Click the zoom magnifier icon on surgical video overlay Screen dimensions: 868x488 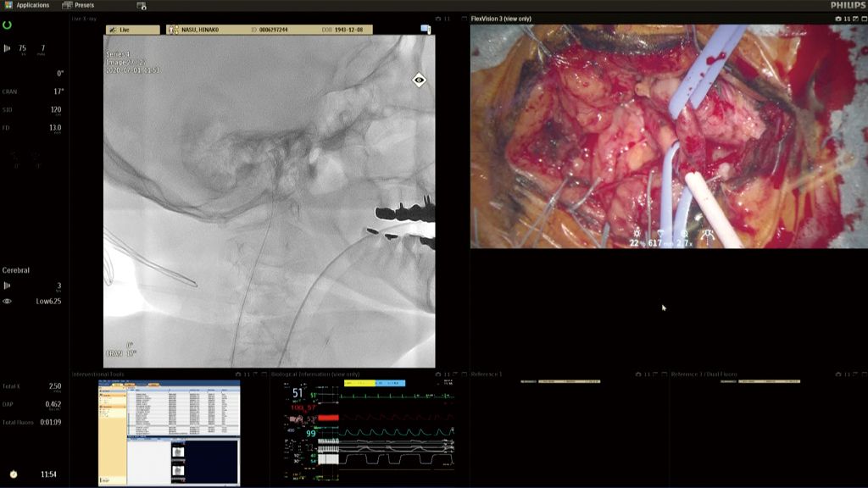(684, 234)
